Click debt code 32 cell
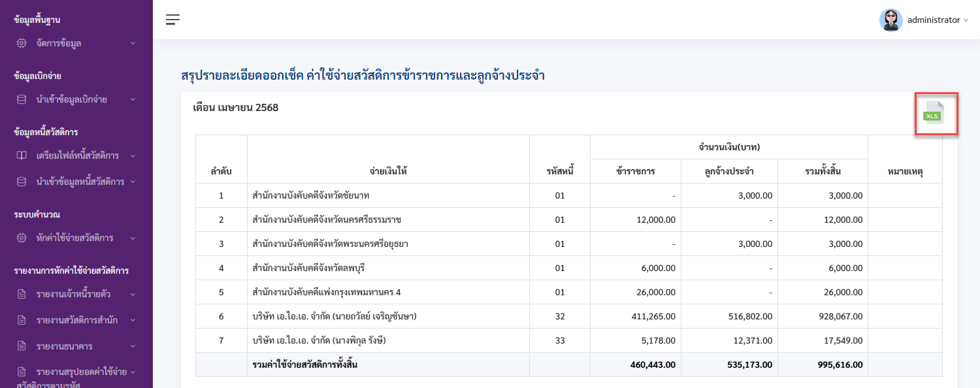The width and height of the screenshot is (980, 388). pos(560,316)
